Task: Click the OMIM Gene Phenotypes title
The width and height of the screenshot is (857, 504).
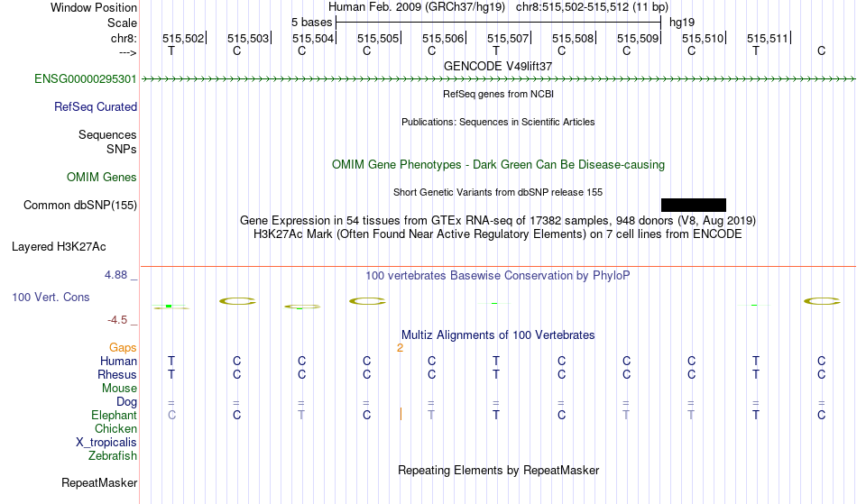Action: point(498,164)
